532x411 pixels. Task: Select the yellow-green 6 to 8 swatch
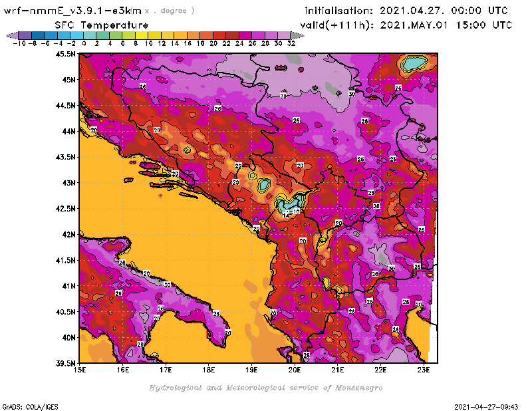pos(128,35)
